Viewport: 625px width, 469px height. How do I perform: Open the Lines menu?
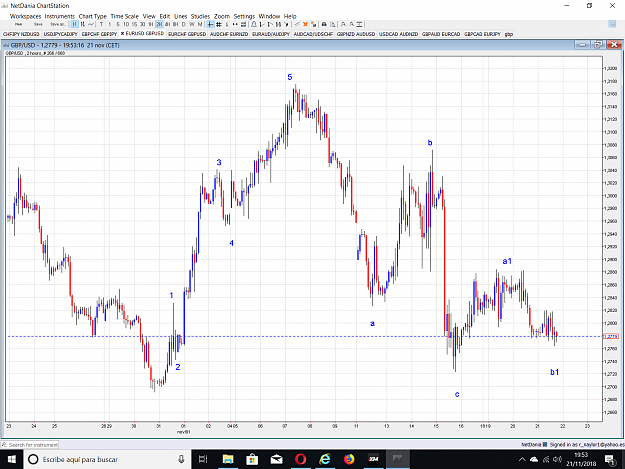(180, 16)
